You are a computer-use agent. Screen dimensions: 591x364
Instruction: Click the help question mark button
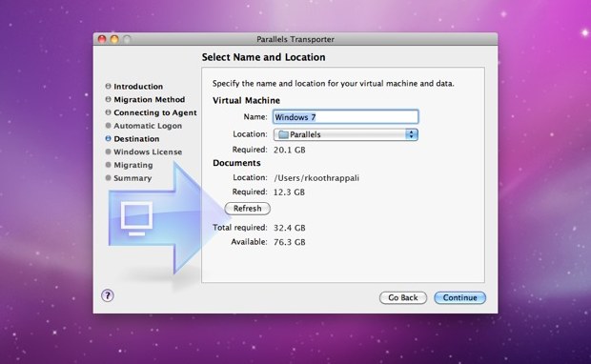[x=108, y=295]
